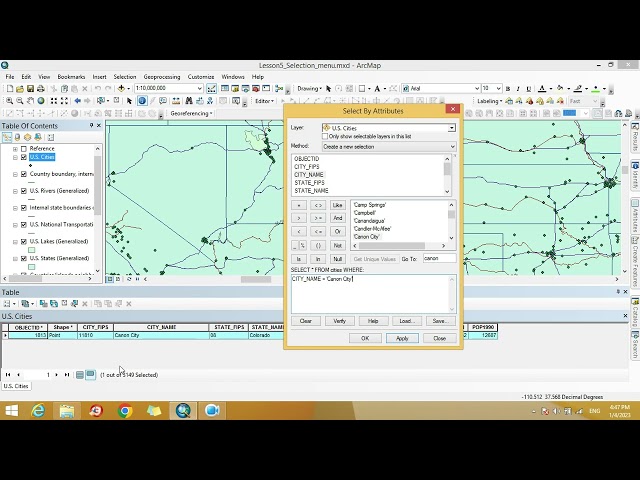
Task: Click the Fixed Zoom In icon
Action: 53,101
